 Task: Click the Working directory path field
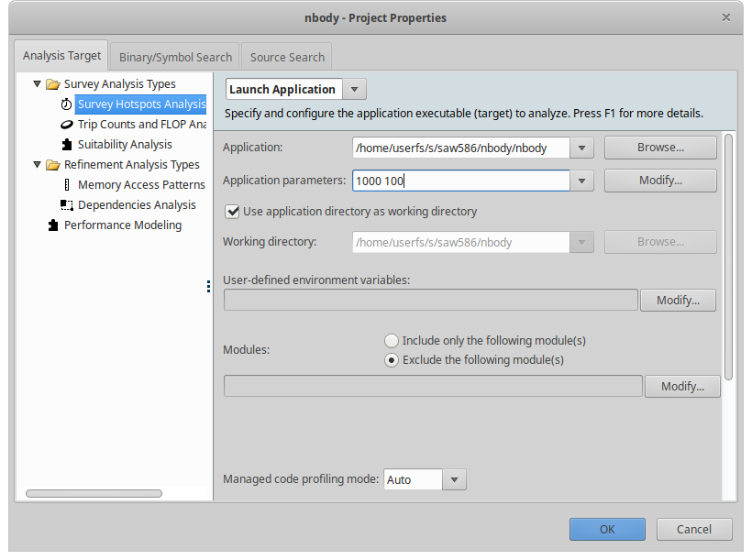[461, 242]
